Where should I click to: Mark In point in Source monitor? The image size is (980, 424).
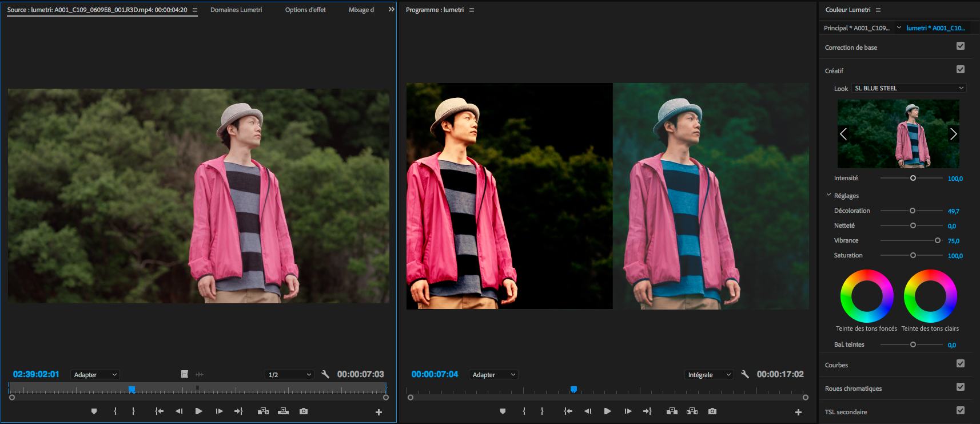coord(115,411)
